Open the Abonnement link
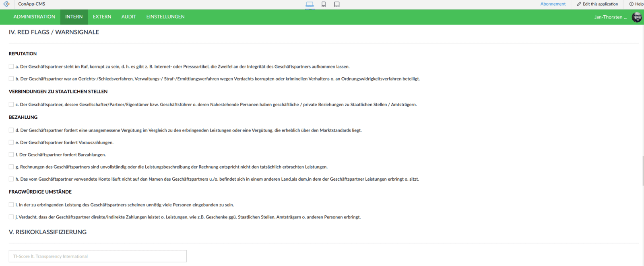This screenshot has height=266, width=644. tap(553, 4)
